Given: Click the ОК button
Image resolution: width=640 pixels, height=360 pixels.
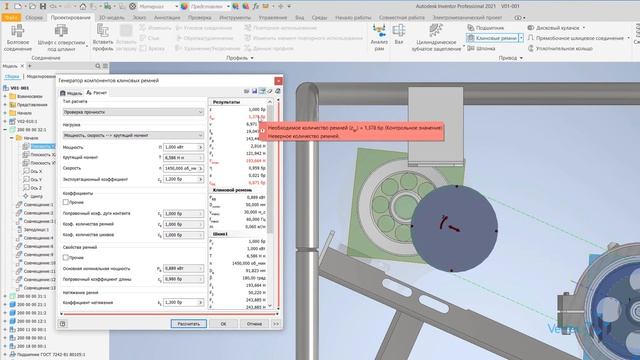Looking at the screenshot, I should [x=223, y=324].
